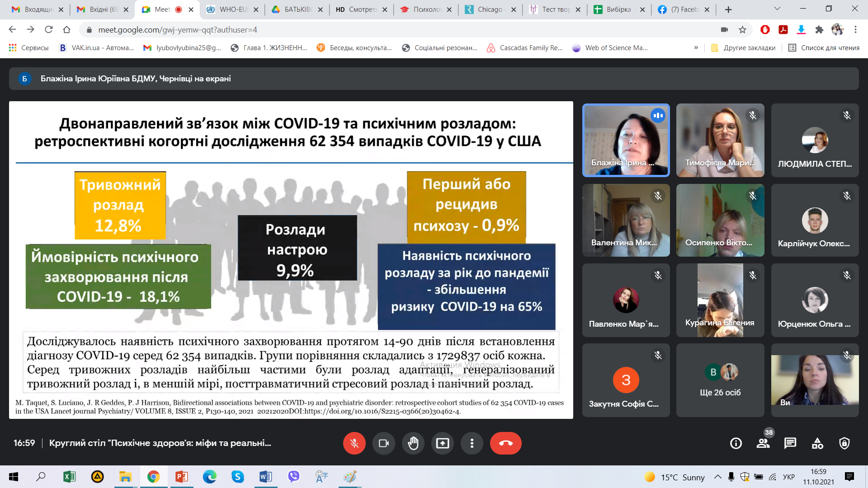Leave the call with red hang-up button
The height and width of the screenshot is (488, 868).
[505, 443]
